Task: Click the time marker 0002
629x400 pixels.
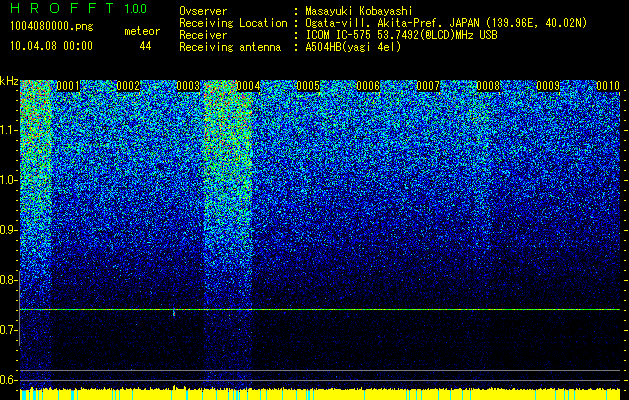Action: pos(128,86)
